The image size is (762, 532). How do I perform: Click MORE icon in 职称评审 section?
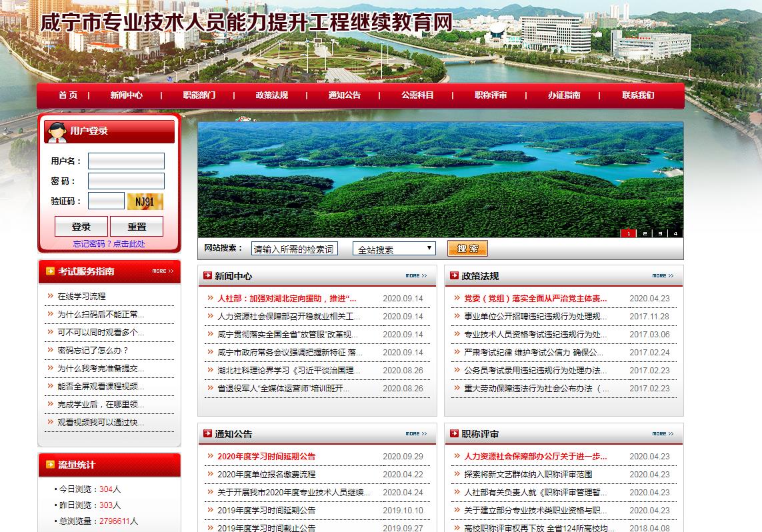coord(663,434)
